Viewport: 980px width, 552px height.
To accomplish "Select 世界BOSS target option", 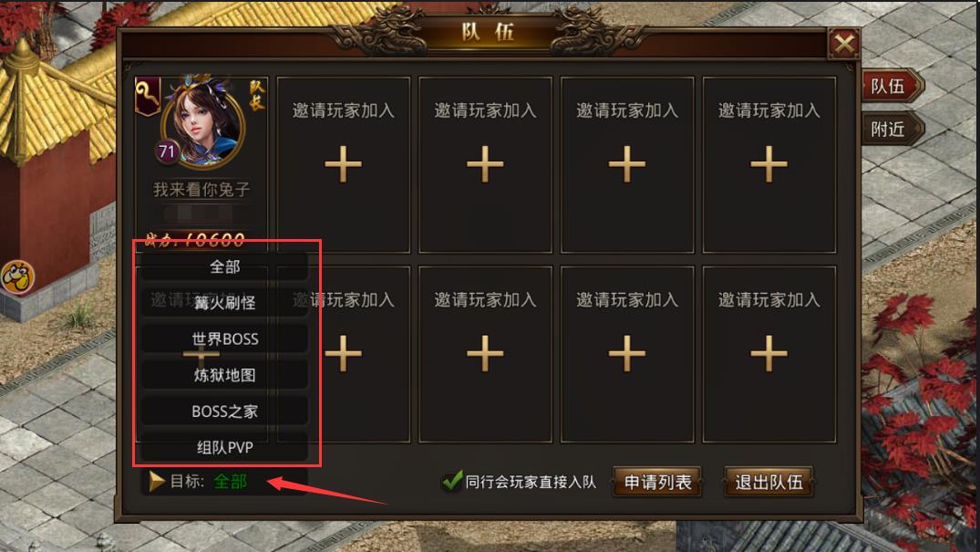I will coord(224,339).
